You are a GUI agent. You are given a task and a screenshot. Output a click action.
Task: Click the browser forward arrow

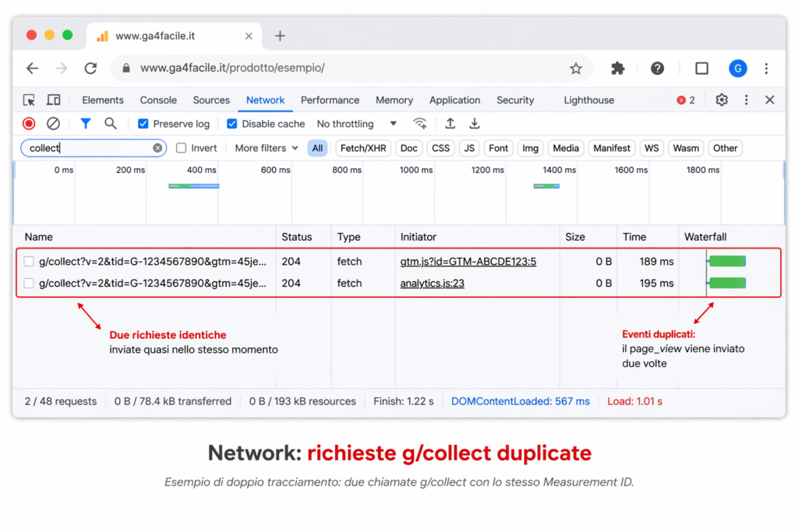click(61, 68)
